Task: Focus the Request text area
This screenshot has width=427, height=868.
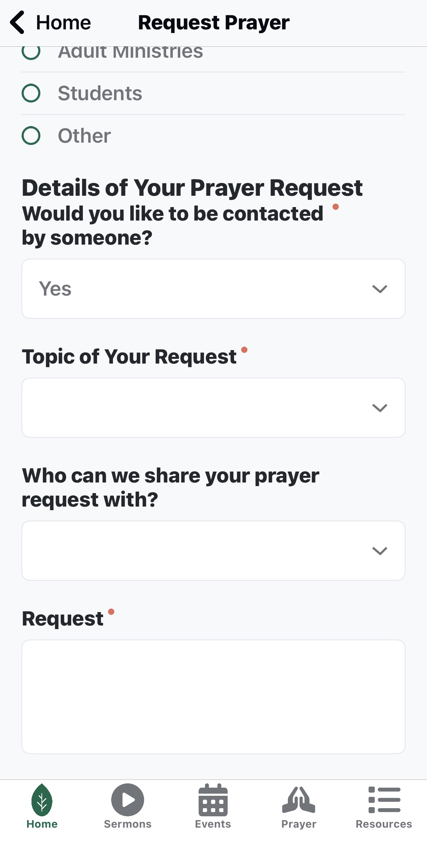Action: coord(213,697)
